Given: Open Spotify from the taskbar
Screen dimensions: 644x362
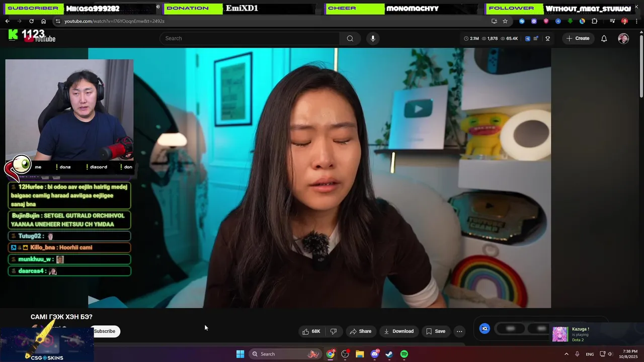Looking at the screenshot, I should tap(404, 354).
